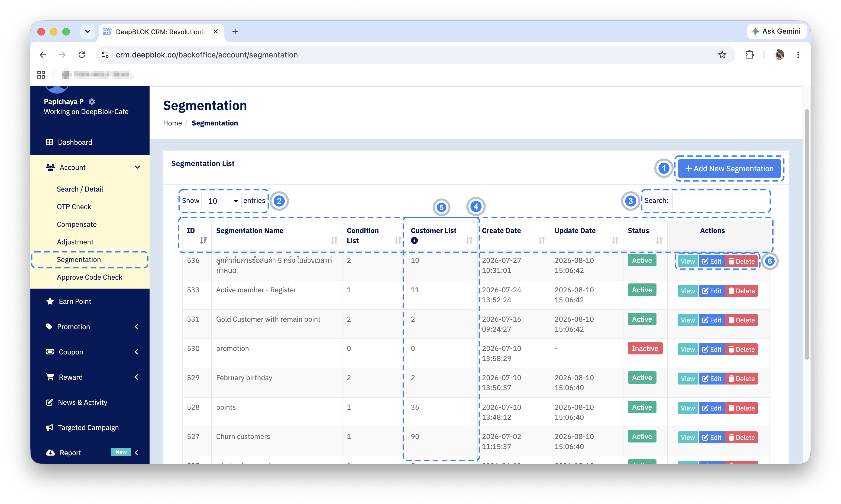View the promotion segmentation row
The width and height of the screenshot is (841, 504).
pos(688,350)
